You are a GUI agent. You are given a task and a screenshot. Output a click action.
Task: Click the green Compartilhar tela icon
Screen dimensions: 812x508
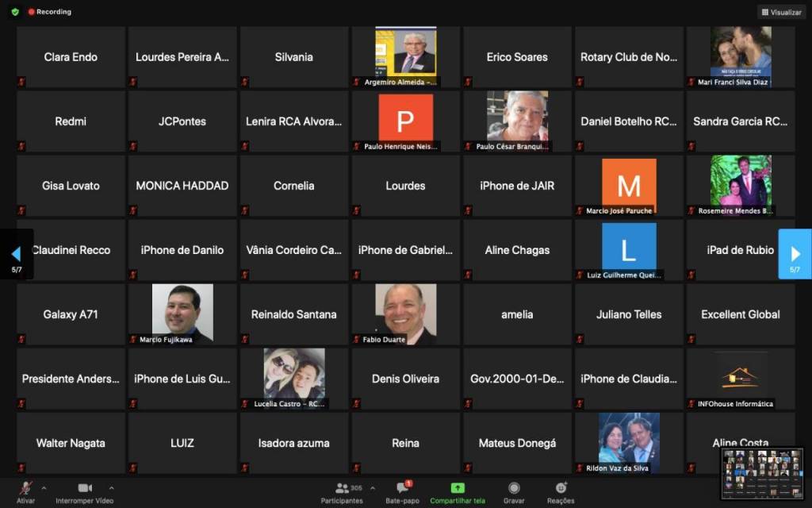[x=458, y=487]
